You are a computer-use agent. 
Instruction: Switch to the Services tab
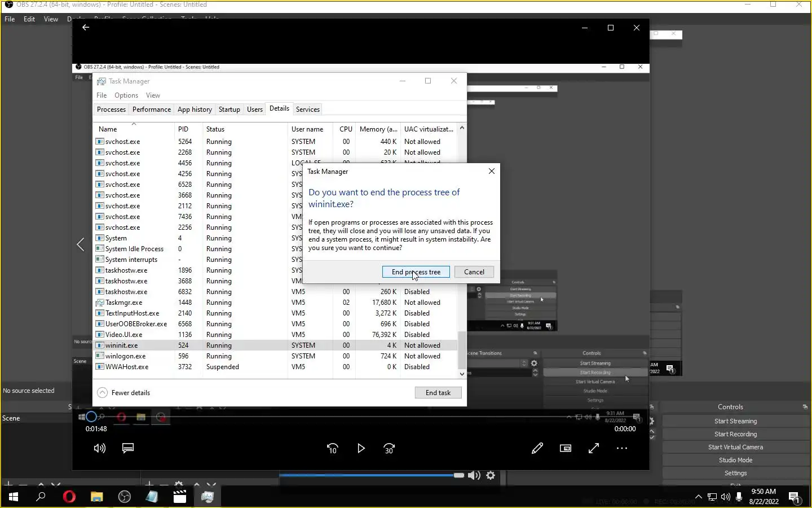pos(308,110)
